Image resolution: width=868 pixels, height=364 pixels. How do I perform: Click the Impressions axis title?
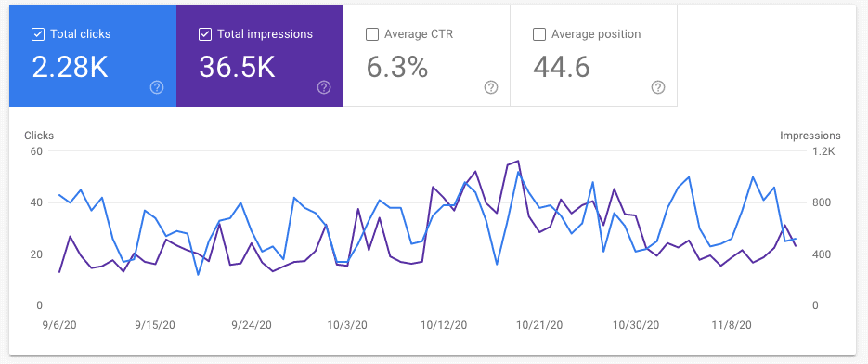tap(810, 136)
